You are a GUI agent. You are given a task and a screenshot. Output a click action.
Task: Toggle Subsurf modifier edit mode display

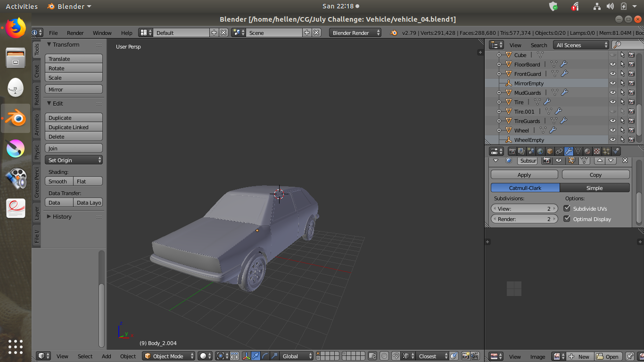tap(572, 161)
